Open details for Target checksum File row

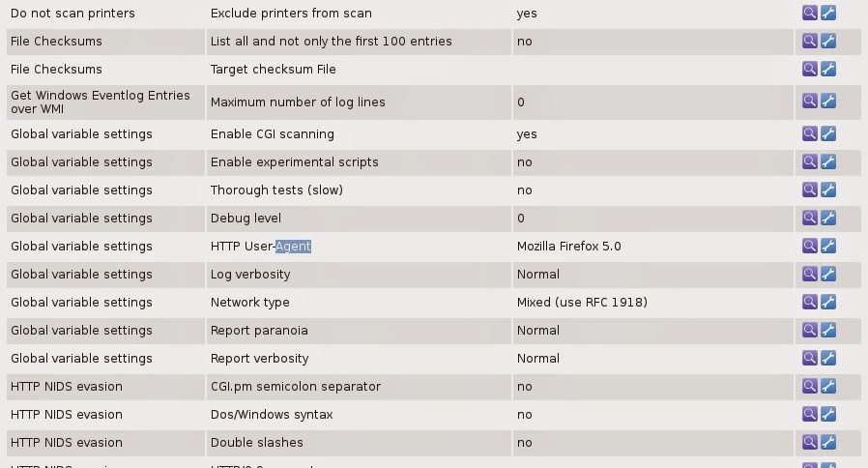coord(810,70)
